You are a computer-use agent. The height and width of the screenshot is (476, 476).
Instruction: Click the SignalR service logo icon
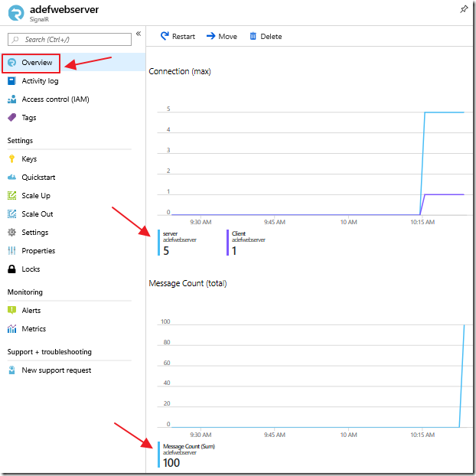coord(16,13)
